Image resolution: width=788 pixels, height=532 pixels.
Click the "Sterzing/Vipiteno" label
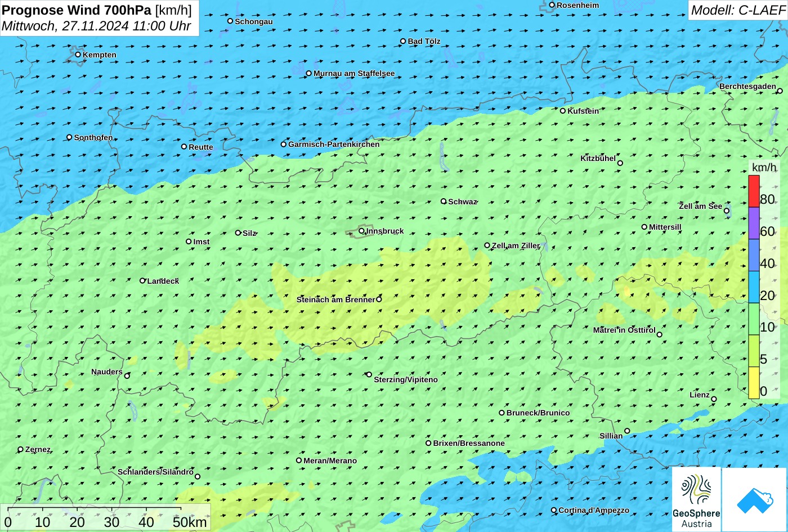406,380
